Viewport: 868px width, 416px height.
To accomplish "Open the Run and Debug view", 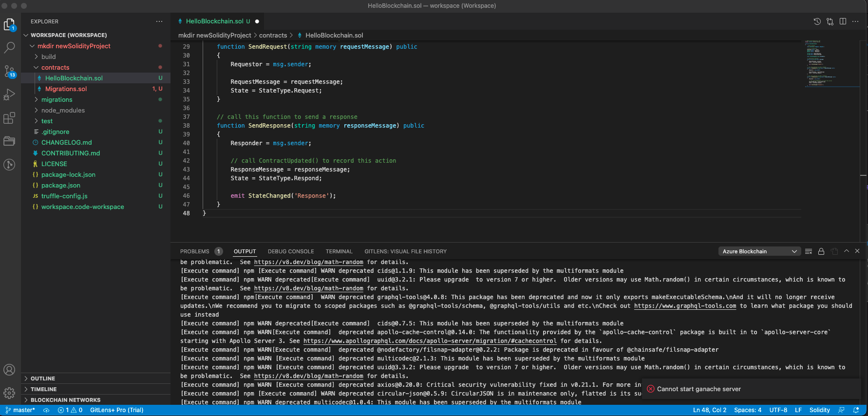I will point(10,95).
